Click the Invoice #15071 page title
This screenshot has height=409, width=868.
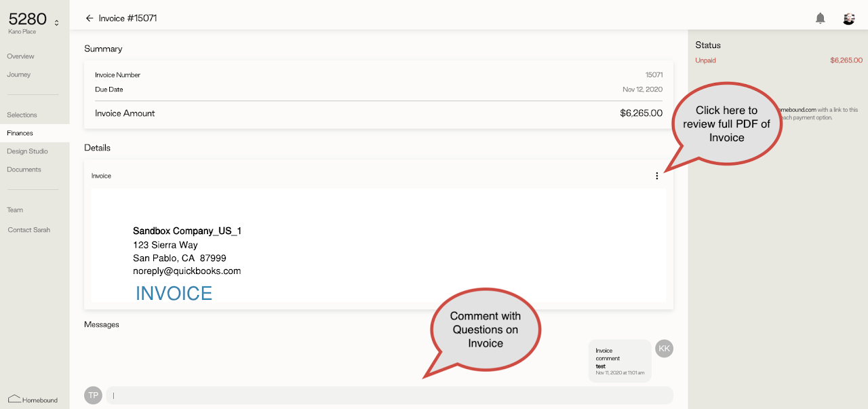[x=128, y=18]
